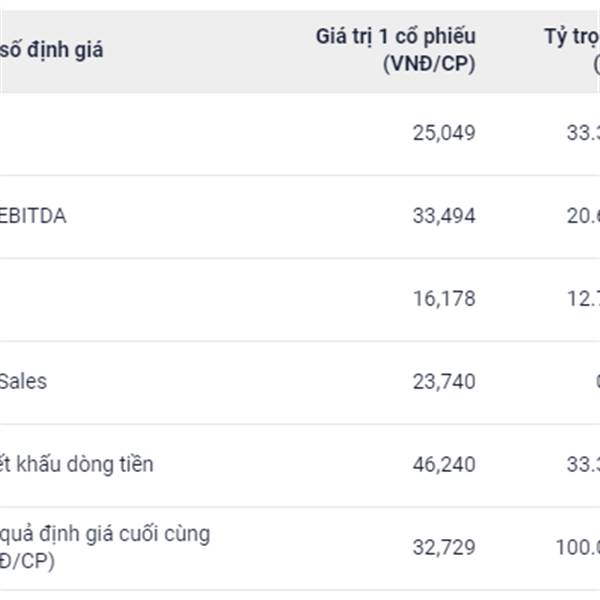
Task: Click the 33.3 weight in cash-flow row
Action: pyautogui.click(x=583, y=465)
